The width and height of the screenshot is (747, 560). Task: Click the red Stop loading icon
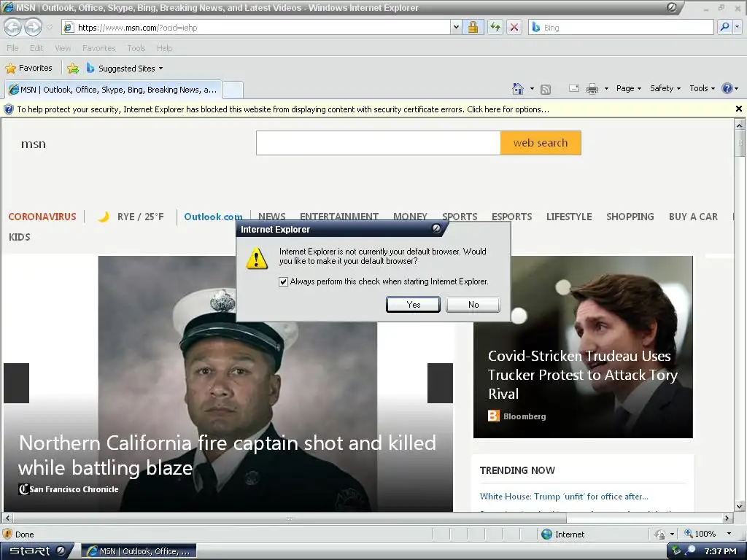[x=514, y=28]
